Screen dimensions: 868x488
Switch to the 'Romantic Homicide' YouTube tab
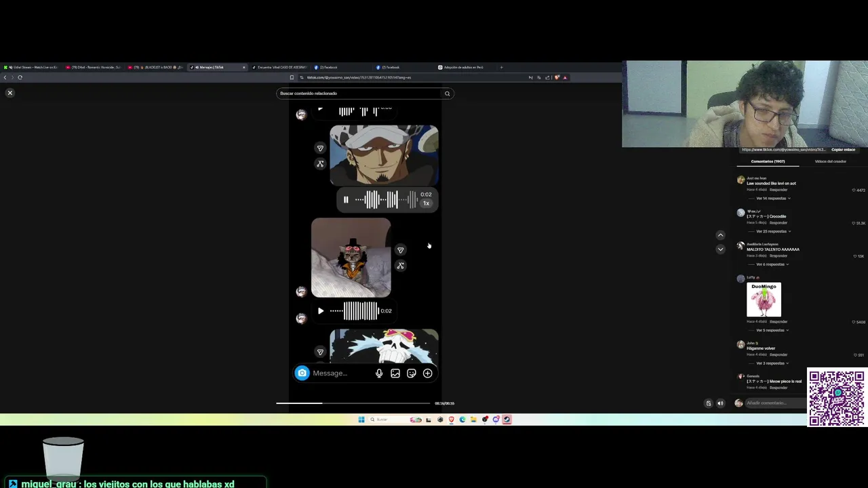click(x=94, y=68)
